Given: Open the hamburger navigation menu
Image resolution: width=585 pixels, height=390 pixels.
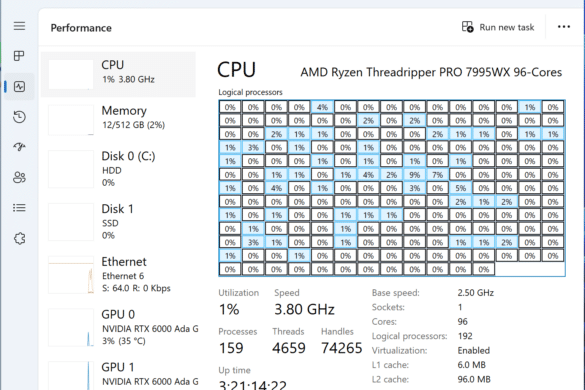Looking at the screenshot, I should (x=19, y=26).
